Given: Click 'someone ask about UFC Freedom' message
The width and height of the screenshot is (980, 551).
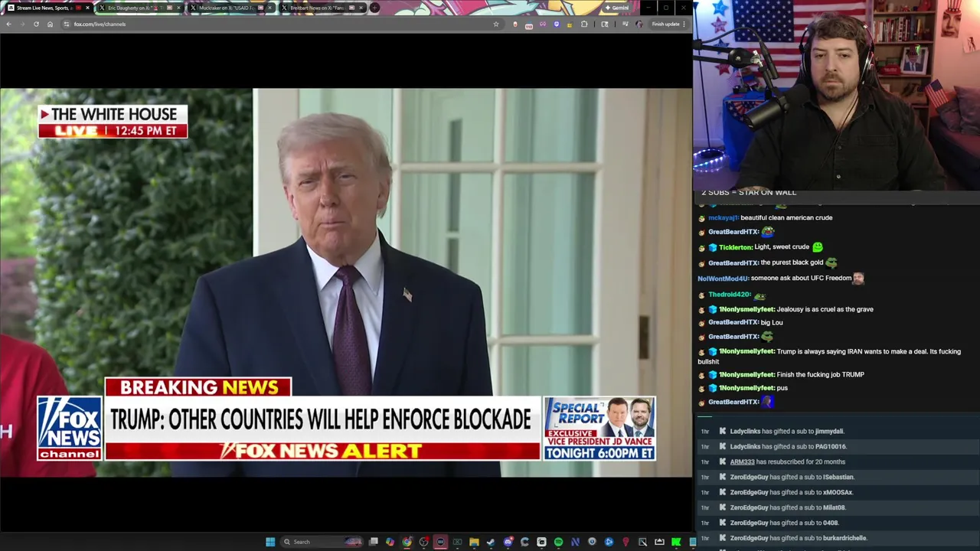Looking at the screenshot, I should (x=801, y=278).
